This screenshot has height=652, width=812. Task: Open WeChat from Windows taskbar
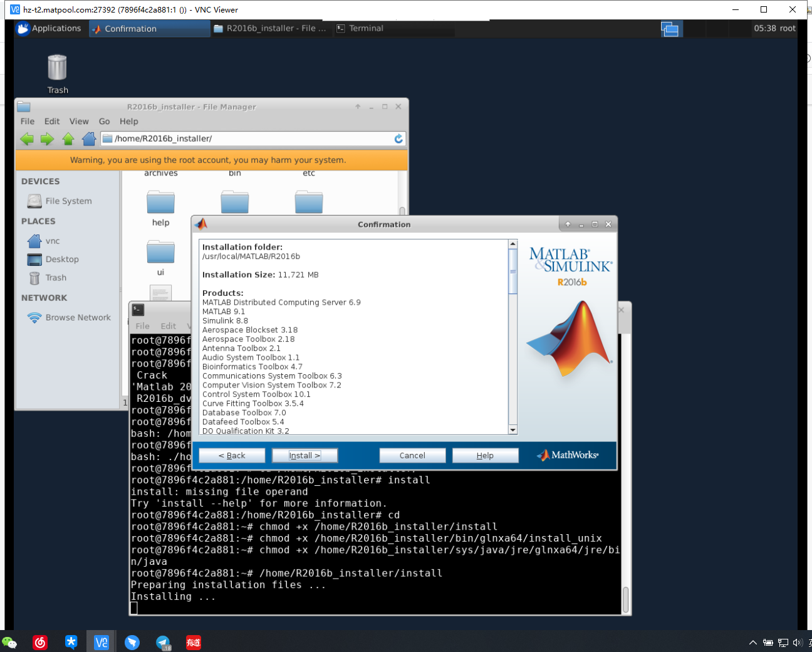pyautogui.click(x=9, y=642)
